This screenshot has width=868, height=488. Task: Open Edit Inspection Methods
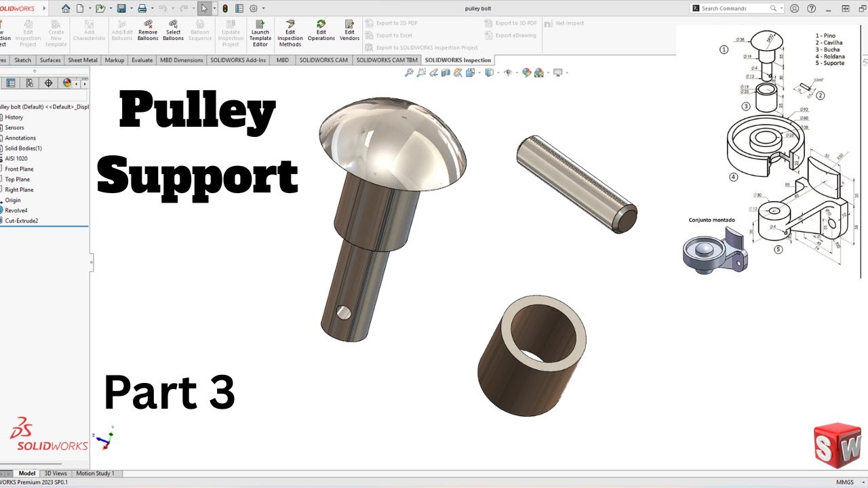click(x=290, y=33)
